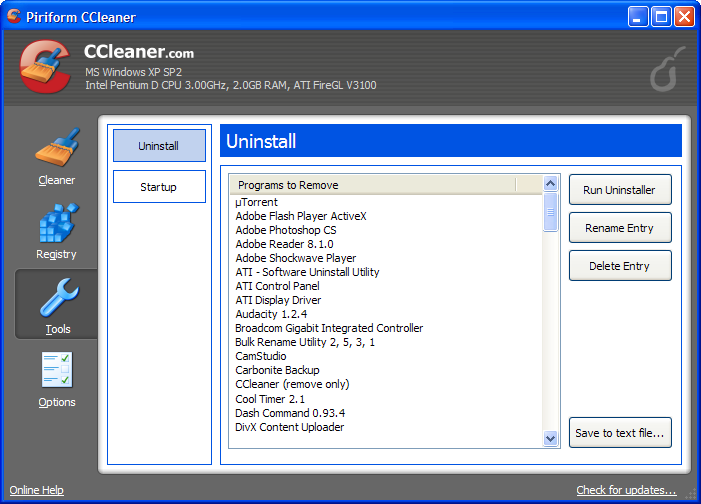Select Adobe Reader 8.1.0 entry
The image size is (701, 504).
[x=284, y=244]
